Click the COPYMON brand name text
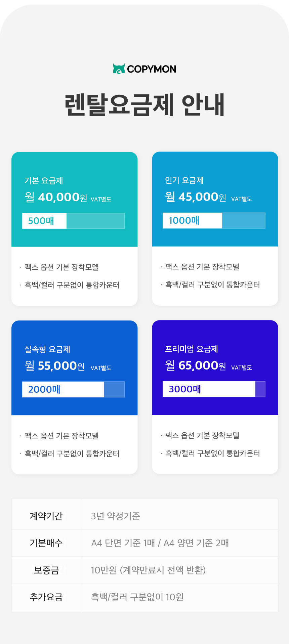This screenshot has height=644, width=289. (x=152, y=69)
